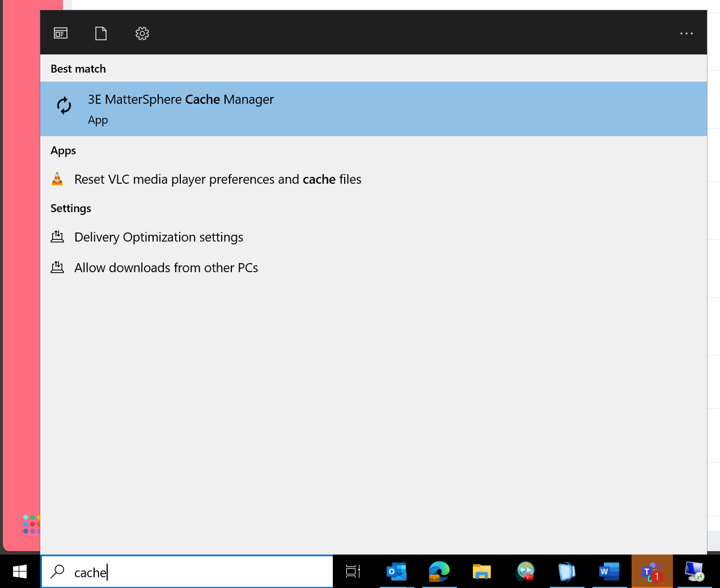Image resolution: width=720 pixels, height=588 pixels.
Task: Filter search results by Documents icon
Action: 101,33
